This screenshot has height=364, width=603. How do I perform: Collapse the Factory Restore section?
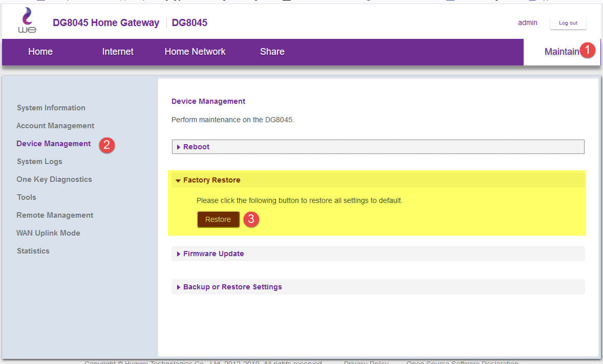point(378,180)
